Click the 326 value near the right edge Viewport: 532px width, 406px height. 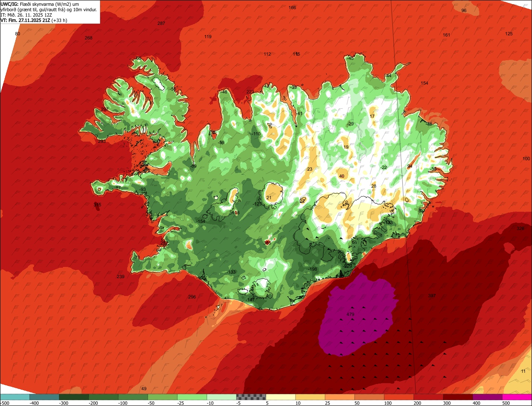click(520, 229)
